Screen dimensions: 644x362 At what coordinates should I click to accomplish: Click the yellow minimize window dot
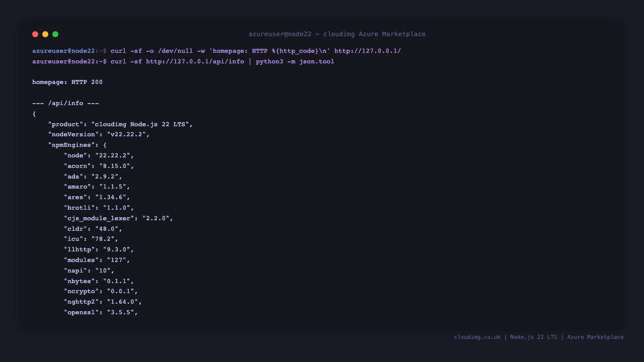click(x=45, y=34)
